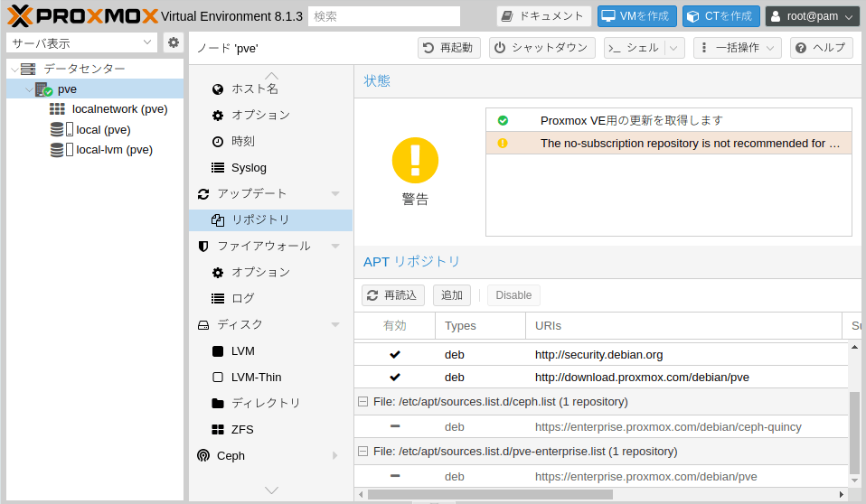Image resolution: width=866 pixels, height=504 pixels.
Task: Click the datacenter server icon
Action: coord(28,69)
